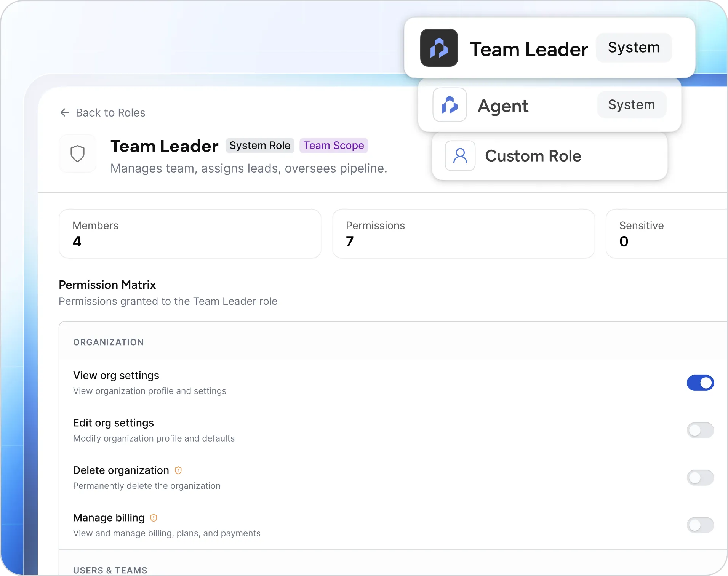
Task: Choose the Custom Role option
Action: pyautogui.click(x=550, y=156)
